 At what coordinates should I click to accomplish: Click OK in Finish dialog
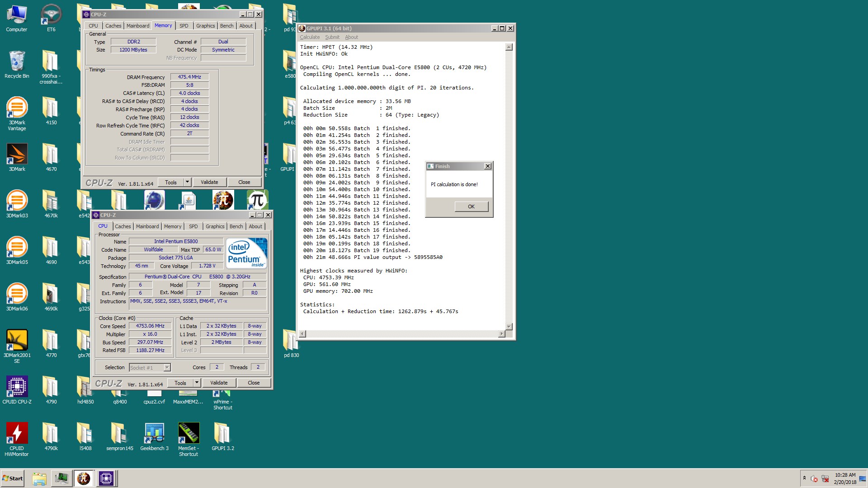coord(471,206)
